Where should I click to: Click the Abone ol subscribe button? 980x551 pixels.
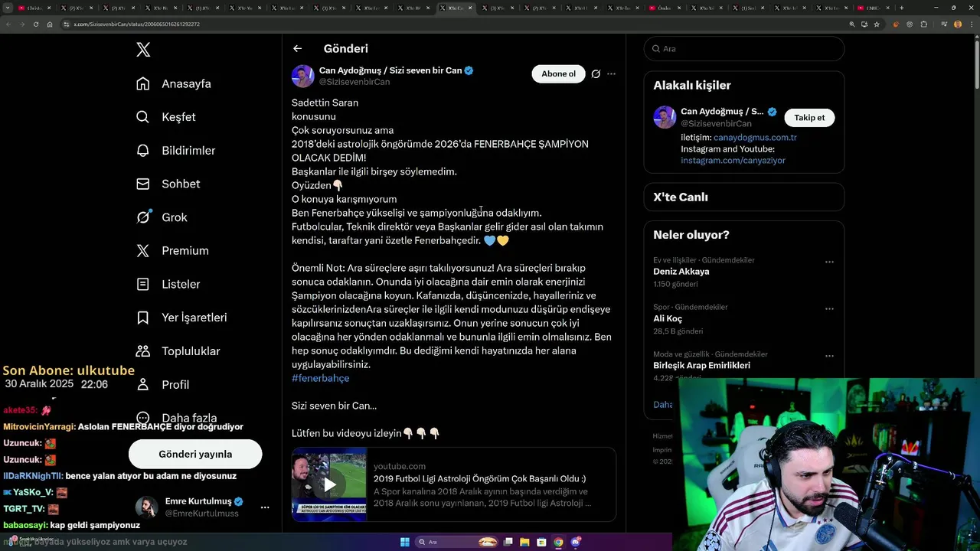pyautogui.click(x=558, y=73)
